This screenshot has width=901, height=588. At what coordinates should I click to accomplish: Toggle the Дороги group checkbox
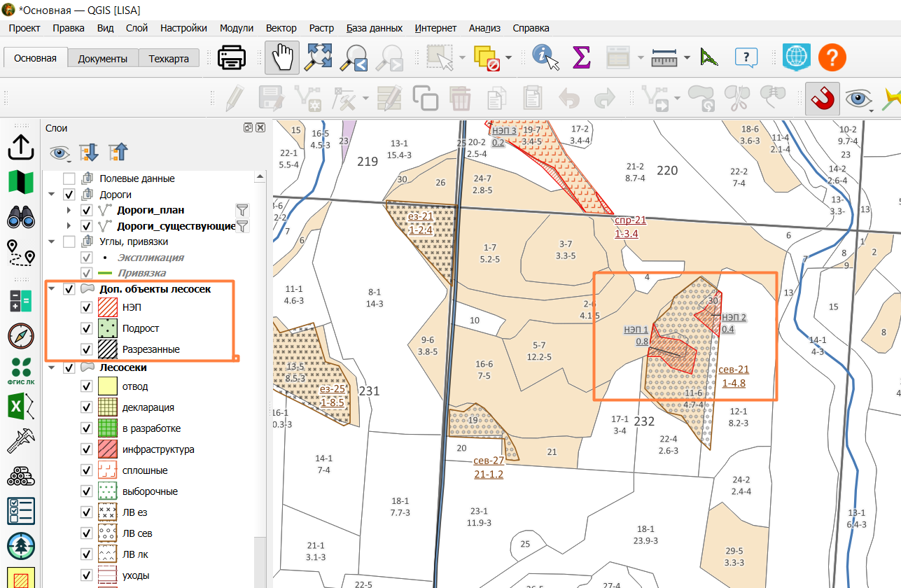tap(69, 195)
